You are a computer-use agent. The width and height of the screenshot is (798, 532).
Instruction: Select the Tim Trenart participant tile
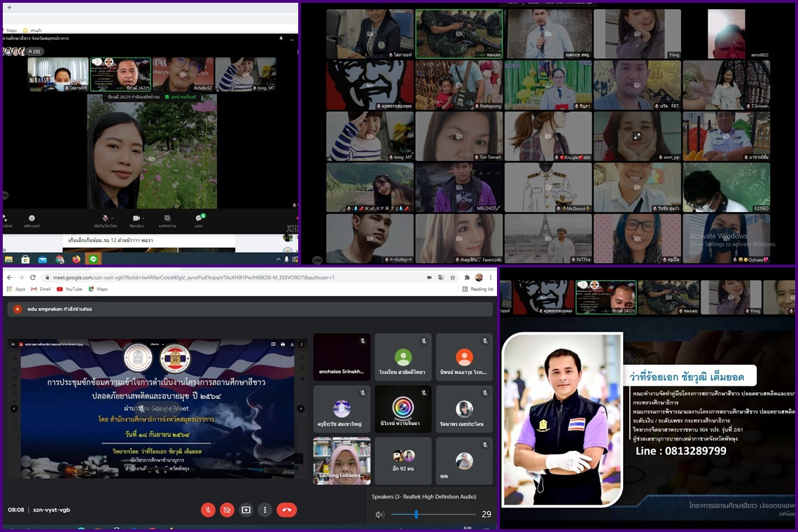(458, 136)
